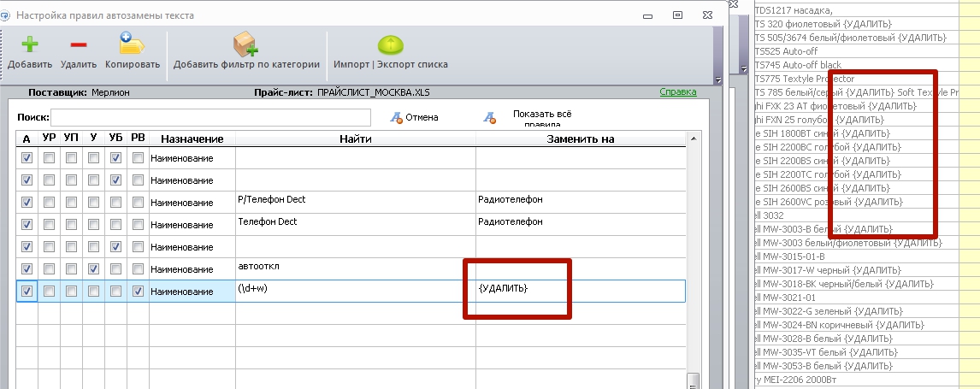Click the scroll-down arrow of the background window

744,68
